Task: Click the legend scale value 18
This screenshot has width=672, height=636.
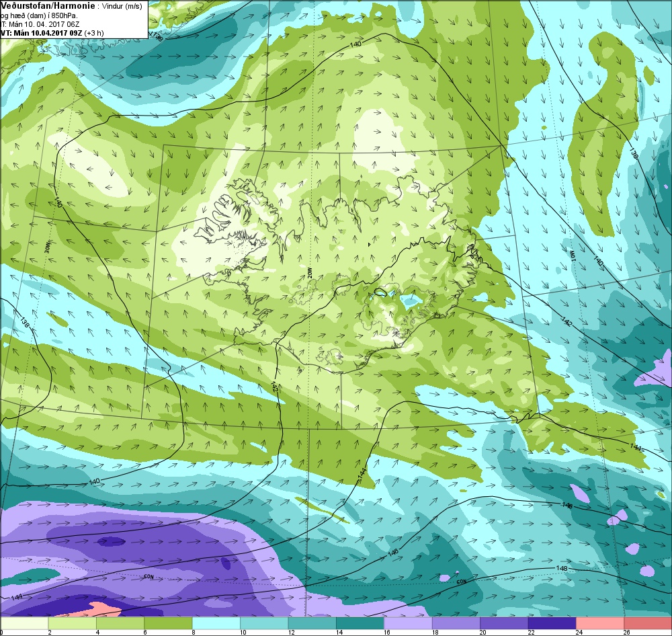Action: tap(435, 632)
